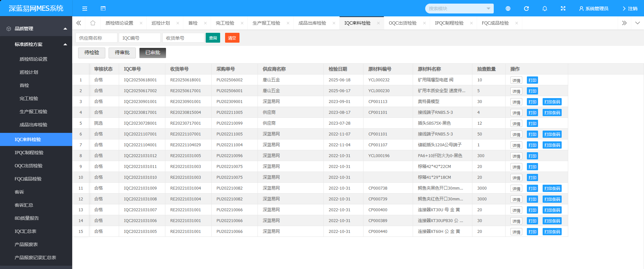
Task: Select material code YCL000196 cell
Action: point(388,155)
